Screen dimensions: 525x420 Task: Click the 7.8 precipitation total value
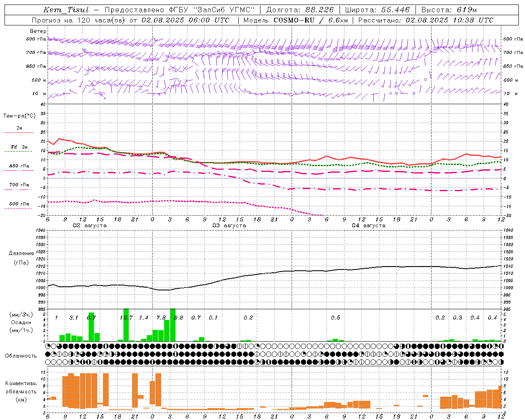click(161, 318)
